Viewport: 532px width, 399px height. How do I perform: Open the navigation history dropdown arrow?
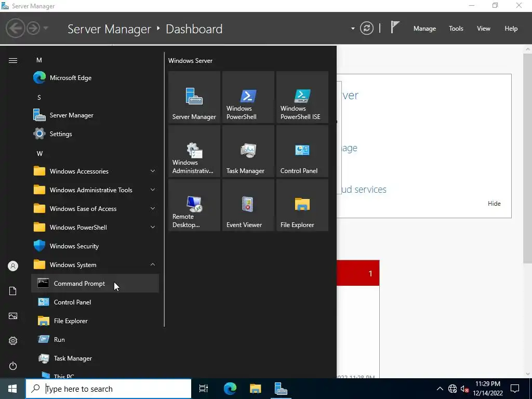point(46,28)
